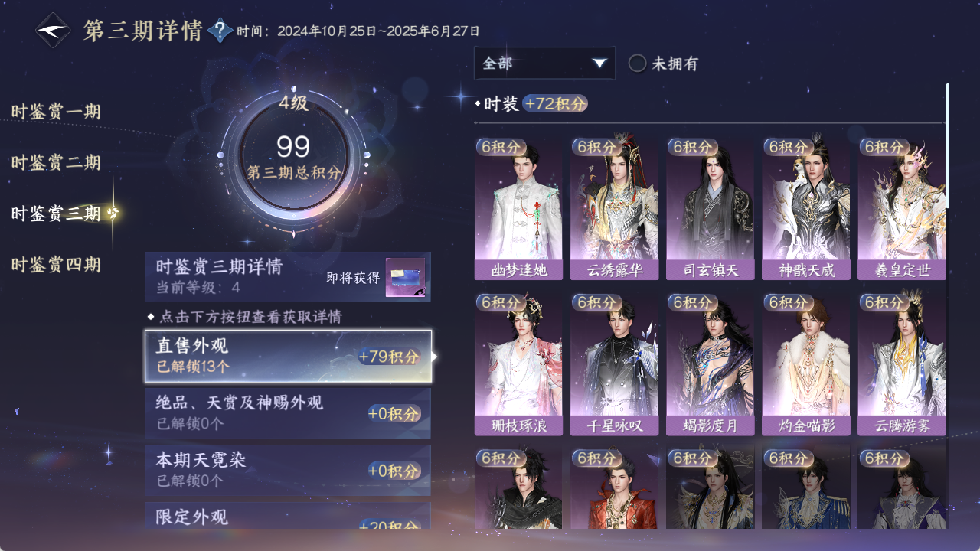Click the back arrow diamond icon
This screenshot has width=980, height=551.
54,31
